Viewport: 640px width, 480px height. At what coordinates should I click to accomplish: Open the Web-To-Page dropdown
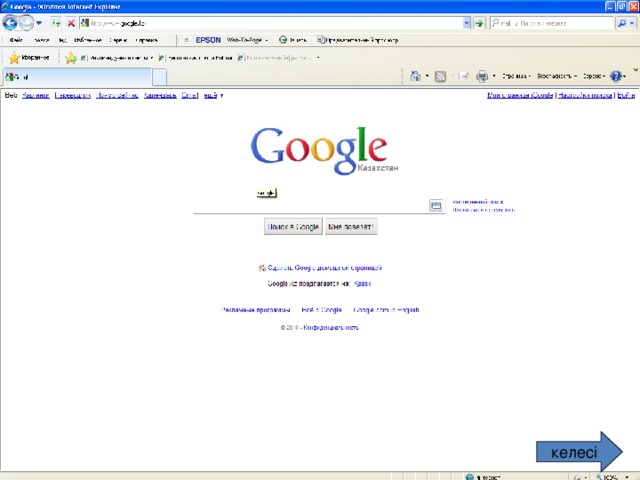click(247, 40)
